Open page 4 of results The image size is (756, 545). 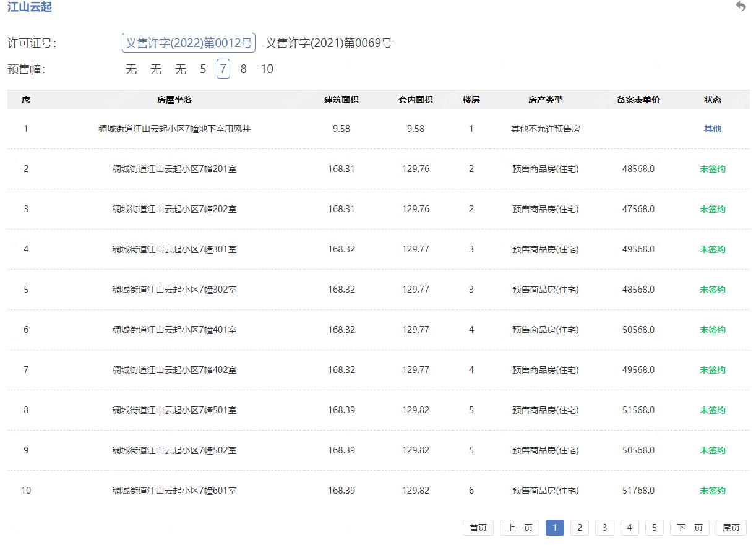click(629, 528)
